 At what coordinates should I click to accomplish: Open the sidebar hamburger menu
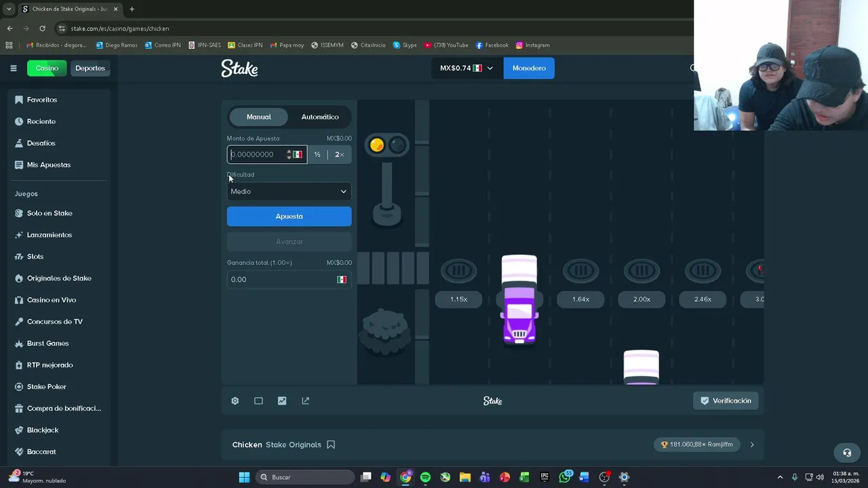pos(13,68)
